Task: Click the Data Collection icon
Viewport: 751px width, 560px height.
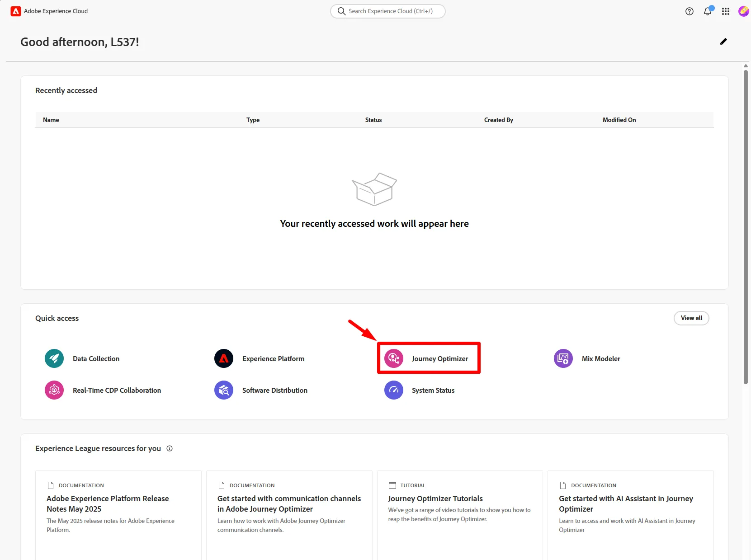Action: [x=54, y=358]
